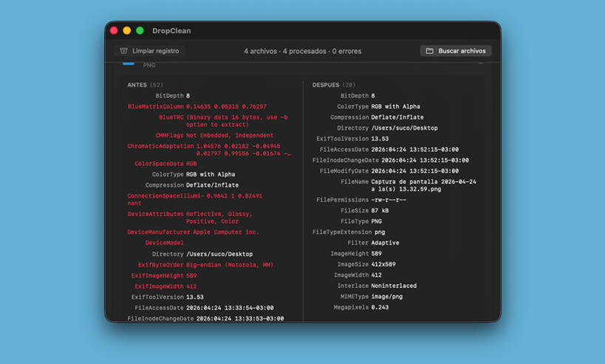Viewport: 605px width, 364px height.
Task: Click the FileModifyDate row
Action: pos(389,171)
